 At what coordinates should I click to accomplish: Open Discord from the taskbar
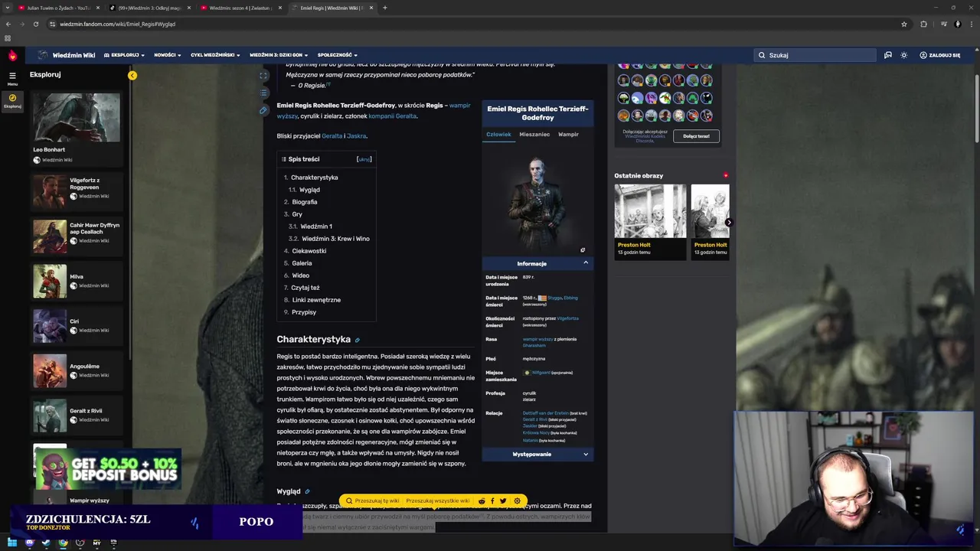click(x=30, y=543)
